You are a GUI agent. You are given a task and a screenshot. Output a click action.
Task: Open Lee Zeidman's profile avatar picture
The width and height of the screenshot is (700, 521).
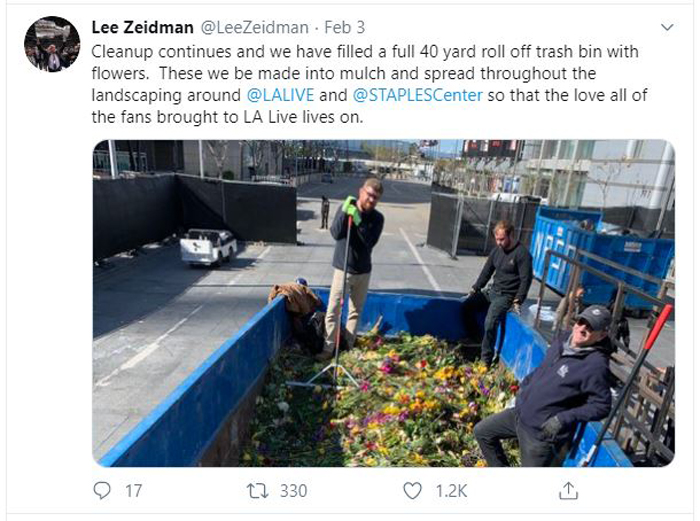tap(52, 44)
